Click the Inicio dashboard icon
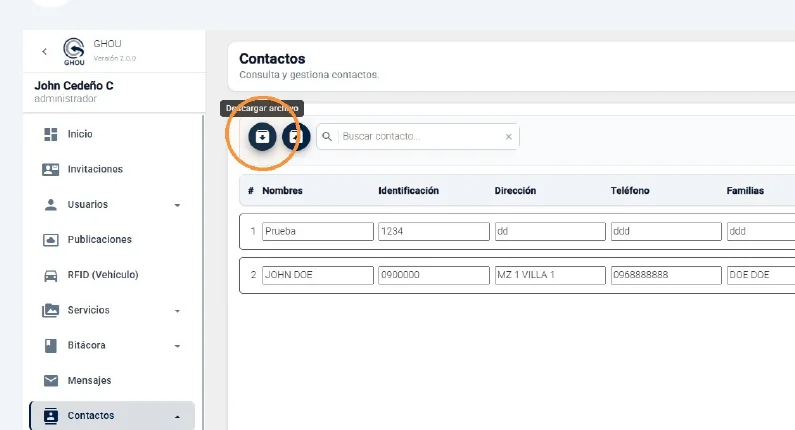Image resolution: width=795 pixels, height=430 pixels. 51,134
